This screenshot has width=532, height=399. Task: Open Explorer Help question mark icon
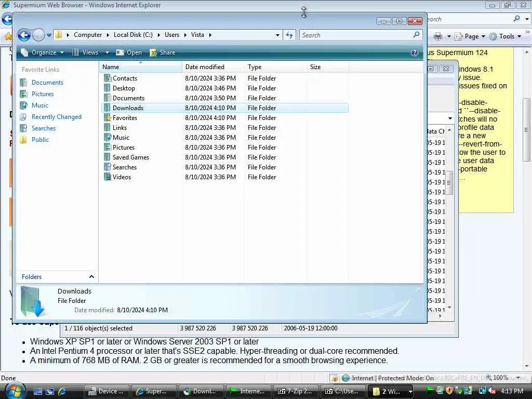point(414,52)
